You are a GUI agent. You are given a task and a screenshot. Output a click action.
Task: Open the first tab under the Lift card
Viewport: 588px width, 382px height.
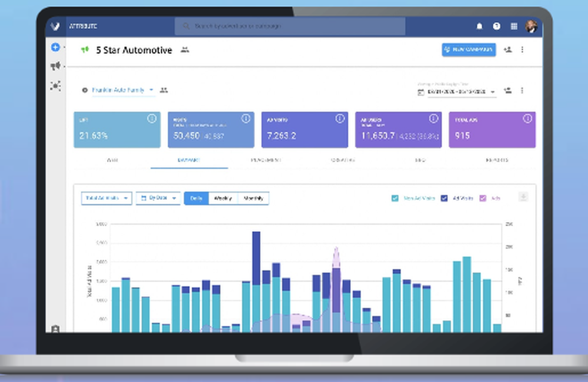point(112,160)
